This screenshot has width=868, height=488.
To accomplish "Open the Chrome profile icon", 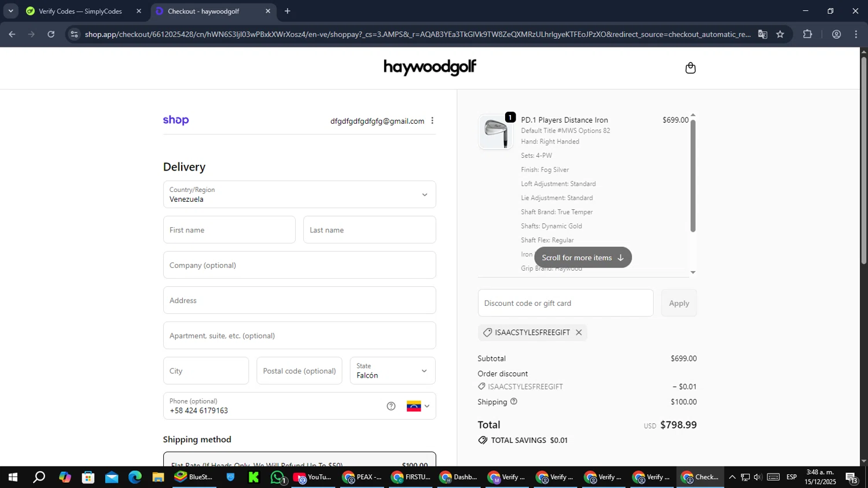I will point(836,34).
